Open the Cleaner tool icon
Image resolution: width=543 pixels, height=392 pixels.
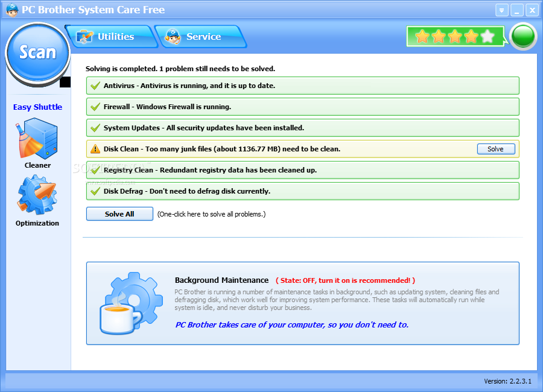pos(37,139)
